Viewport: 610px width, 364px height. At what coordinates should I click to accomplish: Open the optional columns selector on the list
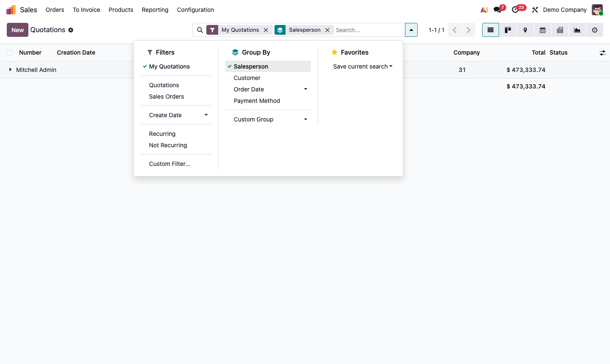click(x=602, y=52)
